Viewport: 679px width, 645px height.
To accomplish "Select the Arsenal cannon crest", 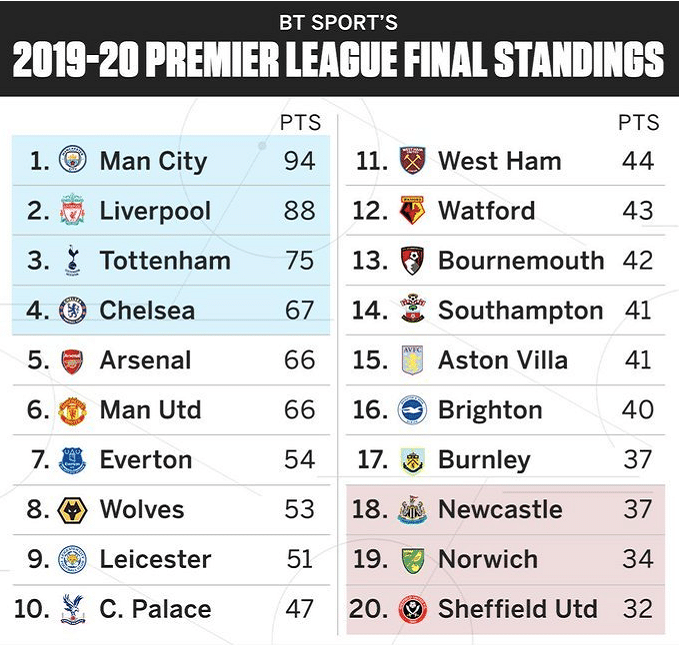I will click(72, 361).
